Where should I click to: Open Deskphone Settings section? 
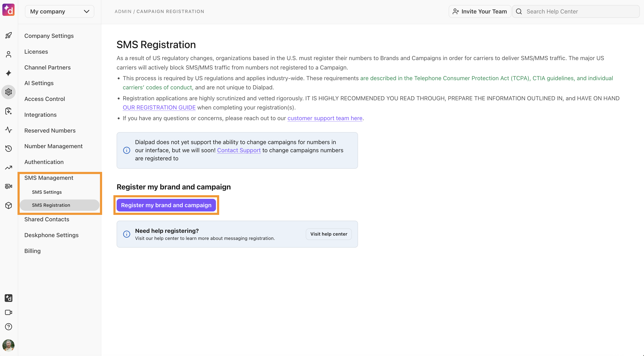pos(51,235)
